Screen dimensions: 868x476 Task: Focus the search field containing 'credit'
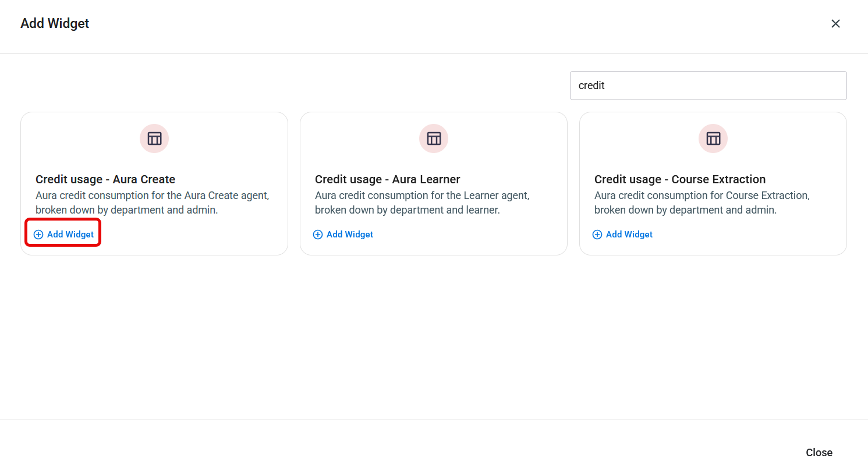[x=708, y=86]
